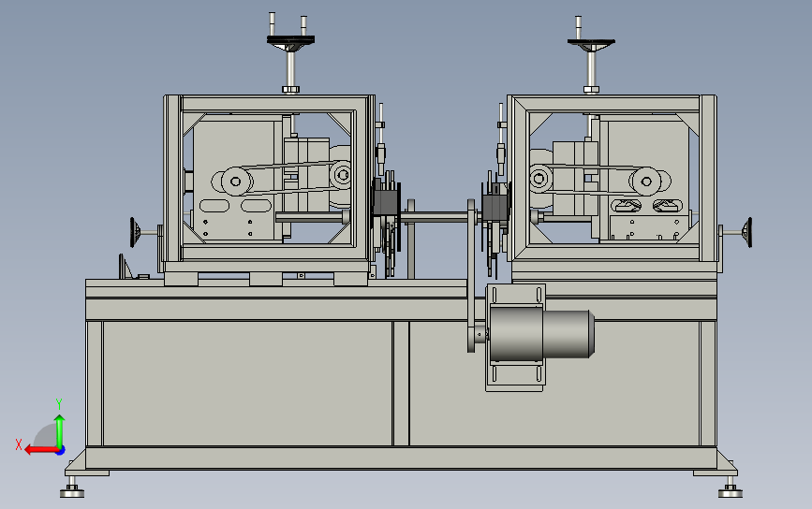Select the right unit's top black handwheel

click(591, 45)
